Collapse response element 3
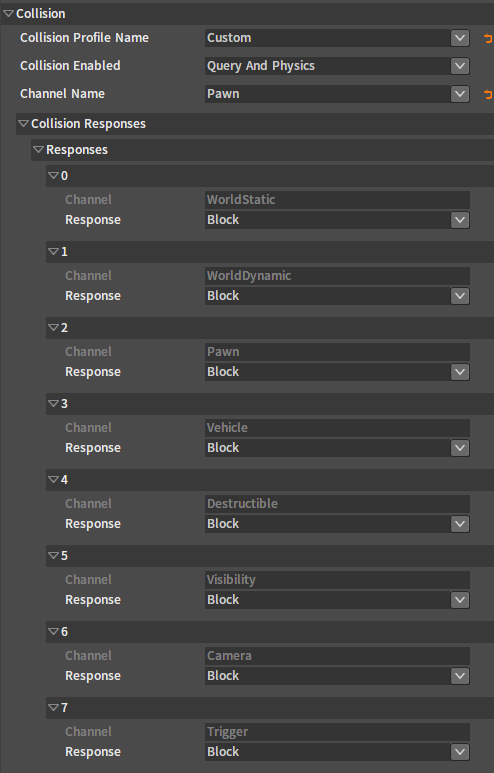 (x=53, y=403)
